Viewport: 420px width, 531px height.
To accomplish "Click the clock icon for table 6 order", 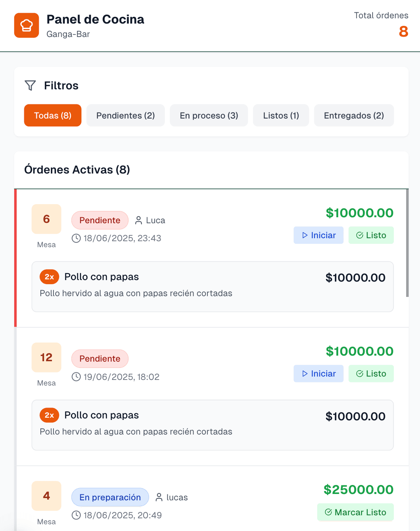I will click(76, 238).
